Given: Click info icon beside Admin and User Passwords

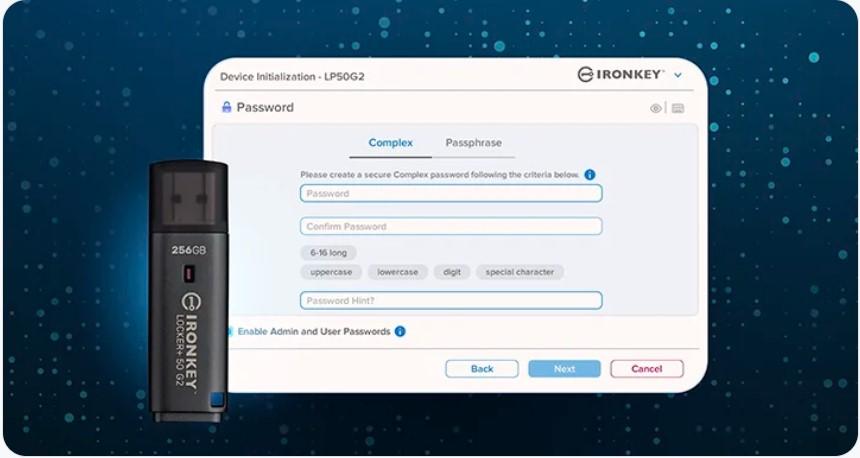Looking at the screenshot, I should (400, 331).
